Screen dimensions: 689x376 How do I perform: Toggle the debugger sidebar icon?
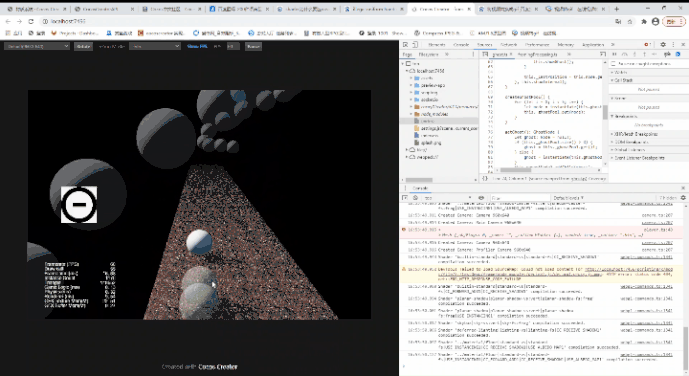point(603,54)
